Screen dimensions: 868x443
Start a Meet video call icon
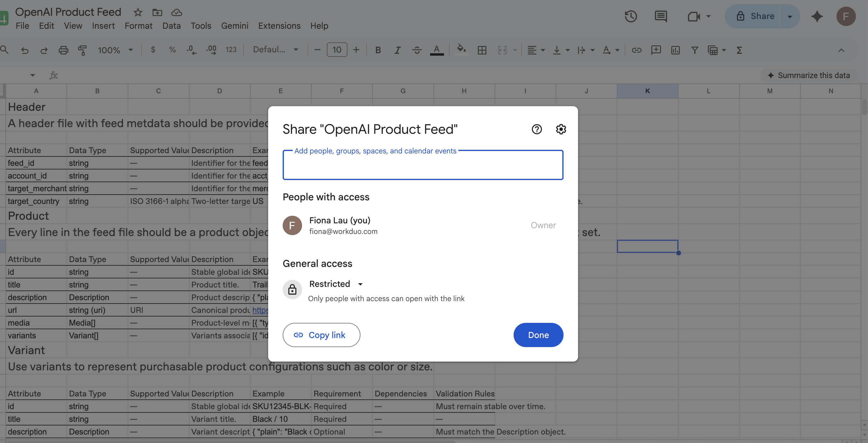coord(693,16)
